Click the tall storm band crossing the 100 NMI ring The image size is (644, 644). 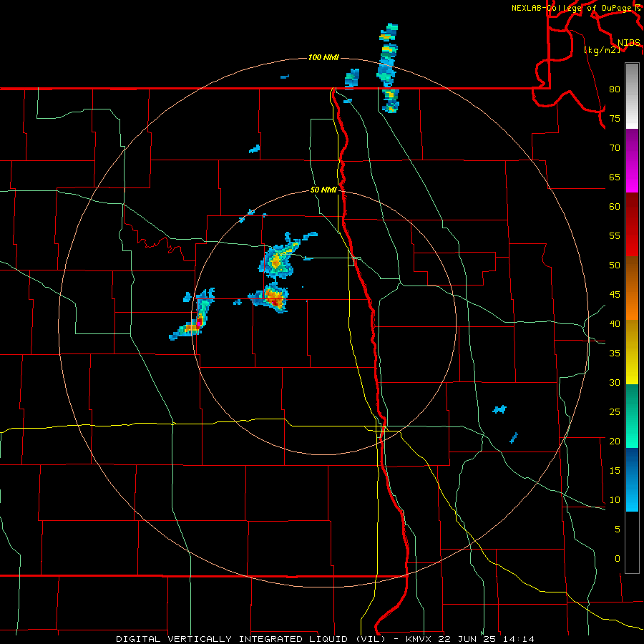pos(388,68)
